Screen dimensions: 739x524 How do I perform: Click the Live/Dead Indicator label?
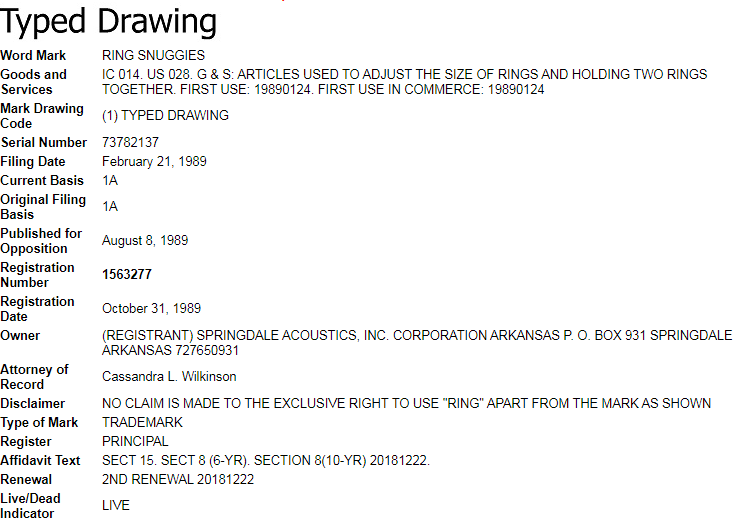[x=30, y=506]
